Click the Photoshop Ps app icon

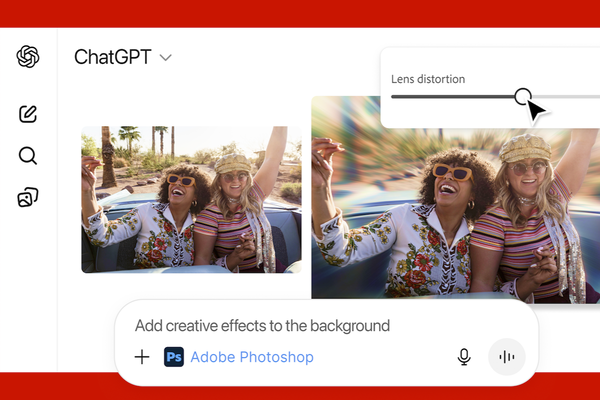tap(174, 357)
